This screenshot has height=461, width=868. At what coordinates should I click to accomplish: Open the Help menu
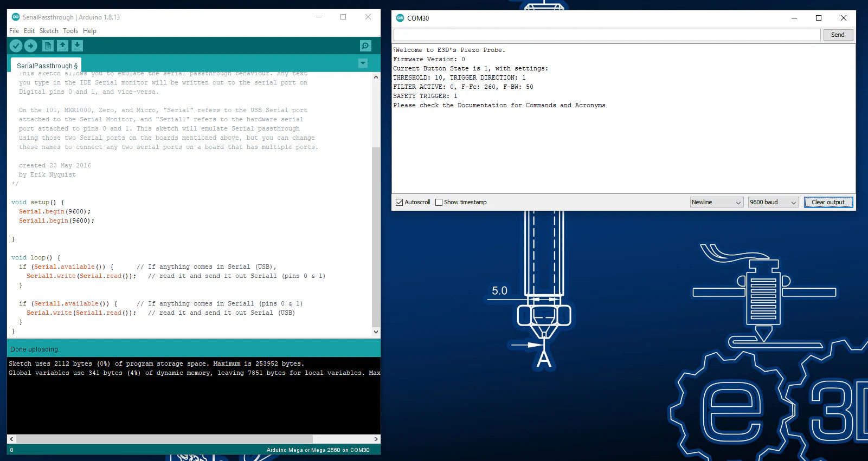click(89, 31)
